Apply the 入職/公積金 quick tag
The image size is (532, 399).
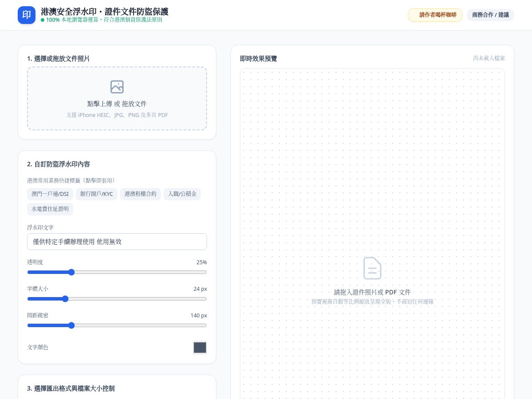click(182, 194)
